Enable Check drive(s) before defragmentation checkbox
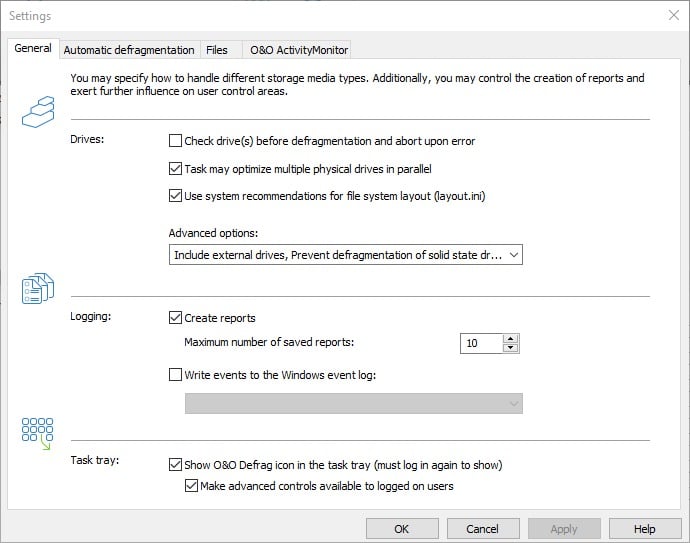This screenshot has width=690, height=543. click(x=175, y=141)
